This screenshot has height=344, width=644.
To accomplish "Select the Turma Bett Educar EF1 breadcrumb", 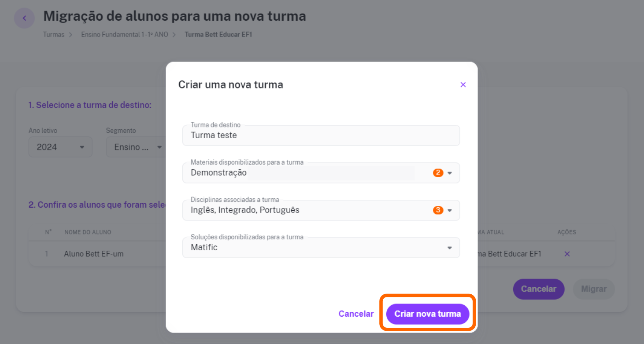I will pos(218,34).
